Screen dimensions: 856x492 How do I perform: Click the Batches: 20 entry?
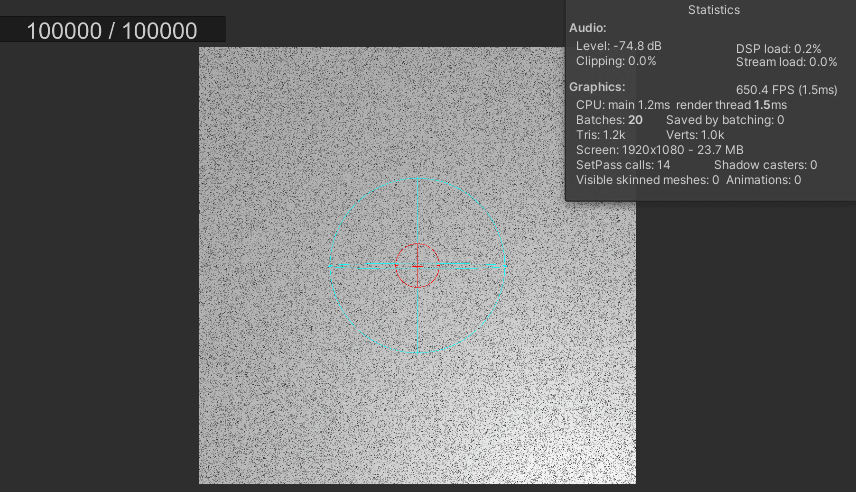click(609, 120)
